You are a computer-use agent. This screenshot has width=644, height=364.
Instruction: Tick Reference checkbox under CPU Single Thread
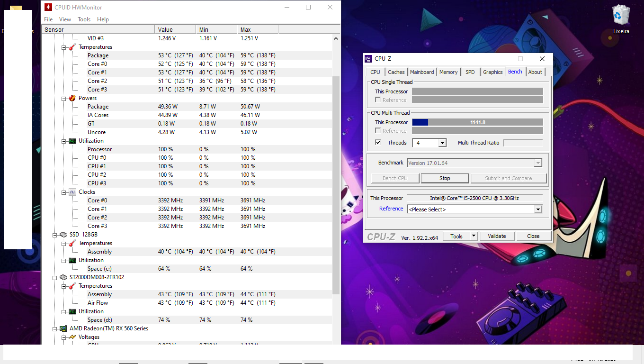[x=378, y=100]
